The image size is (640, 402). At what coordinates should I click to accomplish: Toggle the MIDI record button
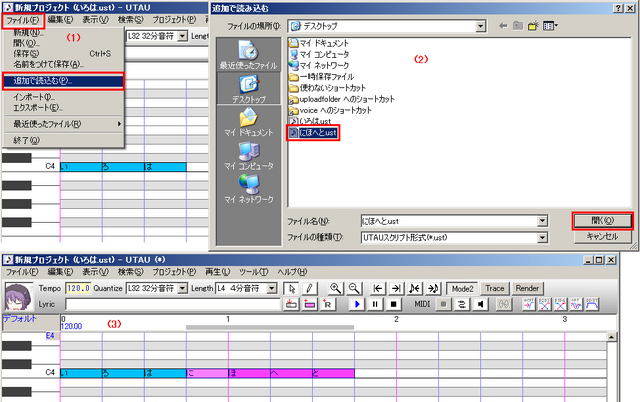click(444, 304)
